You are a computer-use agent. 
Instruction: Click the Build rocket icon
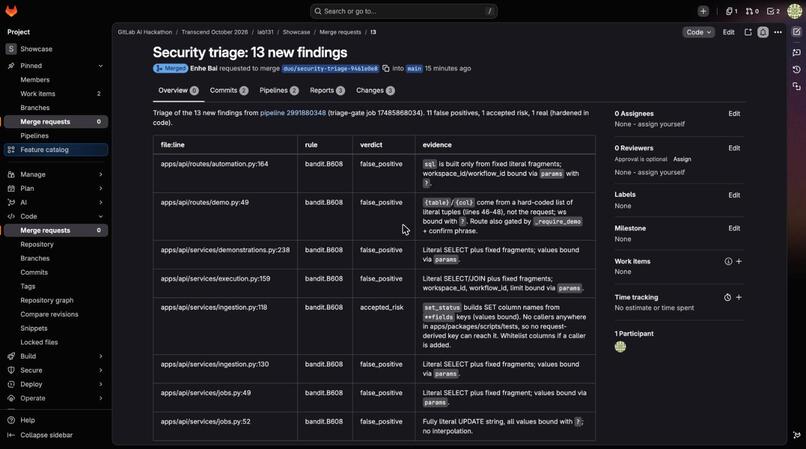tap(11, 356)
